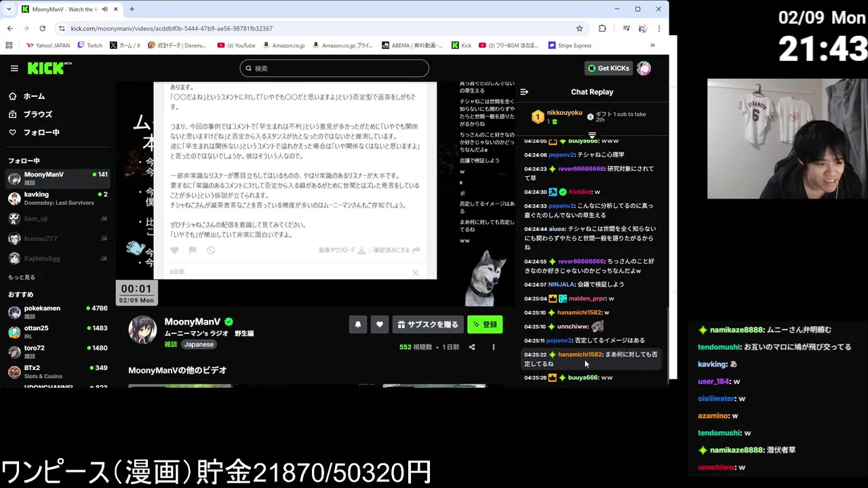
Task: Click the Get KICKs button
Action: click(609, 68)
